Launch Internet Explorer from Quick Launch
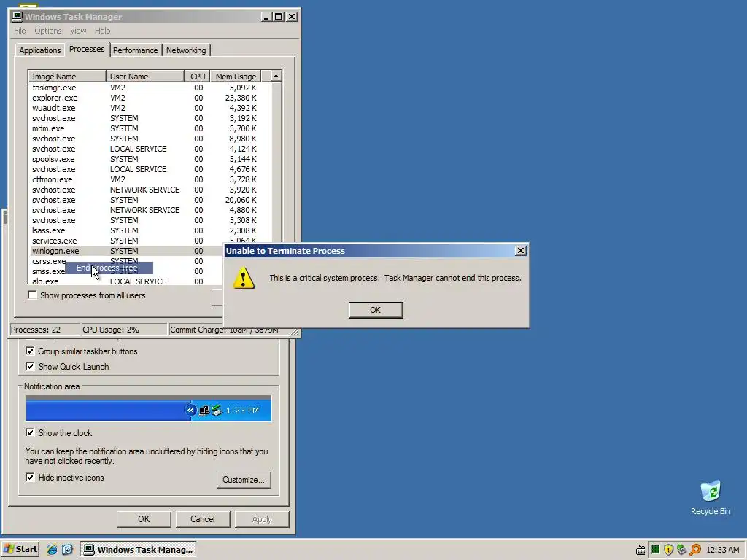The height and width of the screenshot is (560, 747). (52, 550)
